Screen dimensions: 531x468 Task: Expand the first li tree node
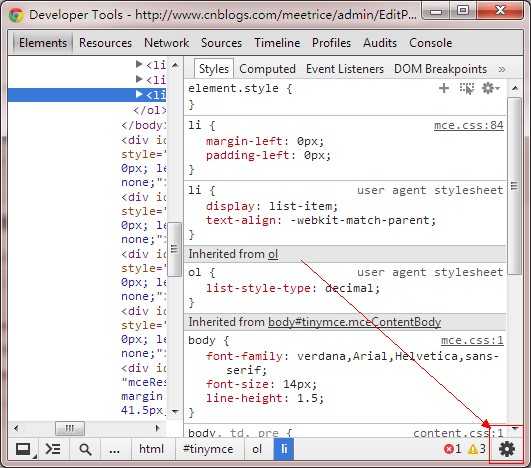(139, 64)
